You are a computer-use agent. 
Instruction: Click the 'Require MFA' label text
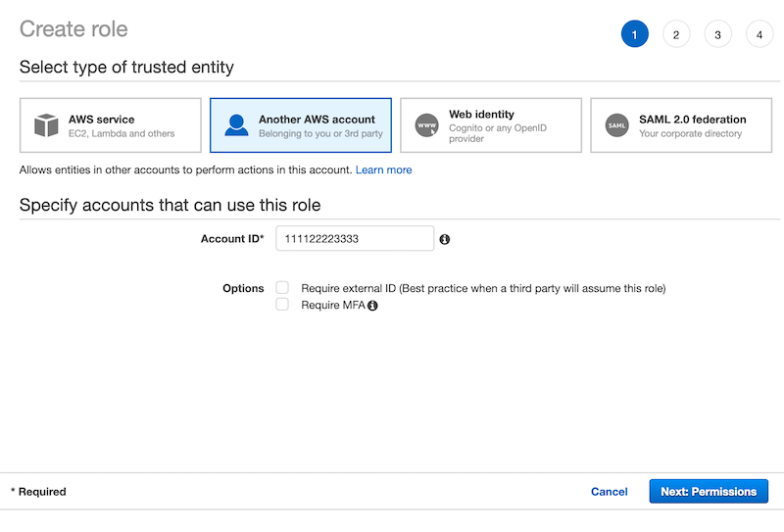pos(333,305)
